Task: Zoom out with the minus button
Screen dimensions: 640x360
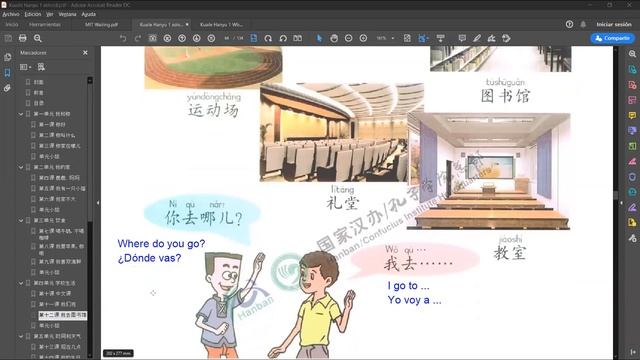Action: [349, 38]
